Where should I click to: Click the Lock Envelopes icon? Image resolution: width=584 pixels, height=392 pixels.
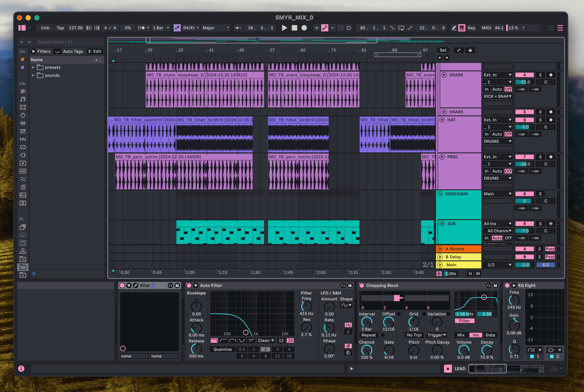click(470, 50)
